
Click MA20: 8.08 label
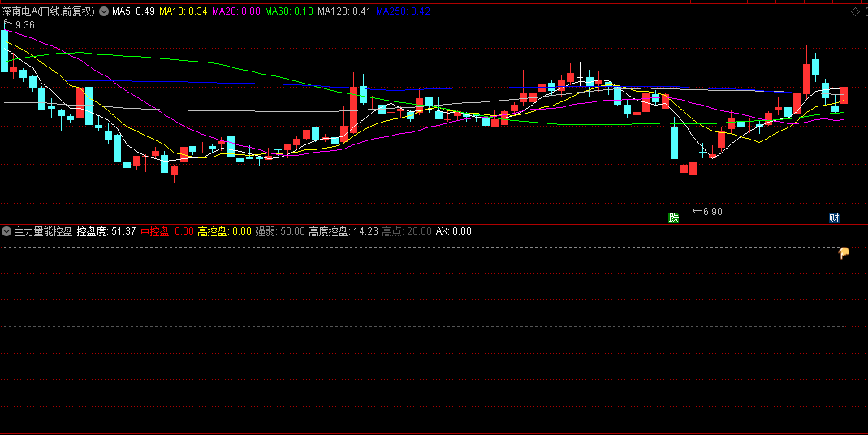pos(235,11)
